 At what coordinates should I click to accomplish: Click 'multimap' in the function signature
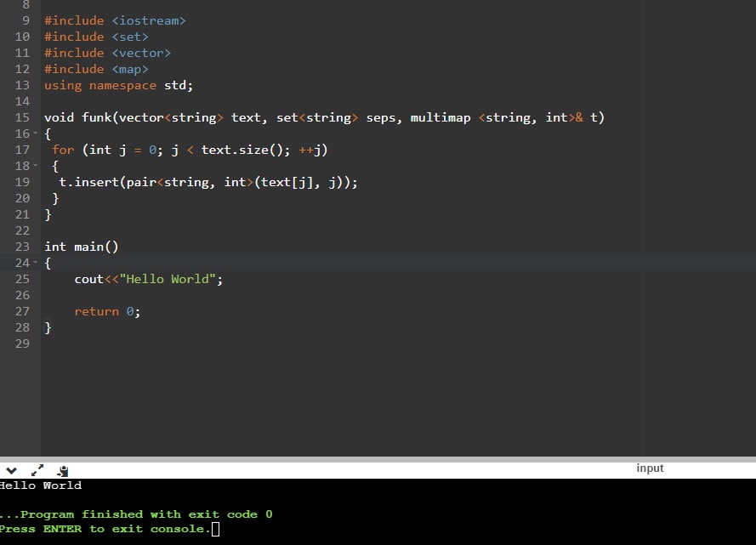(x=441, y=117)
